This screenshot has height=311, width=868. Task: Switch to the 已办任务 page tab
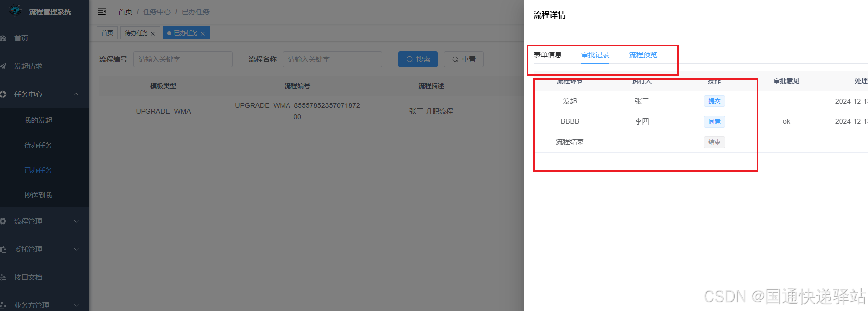coord(186,33)
